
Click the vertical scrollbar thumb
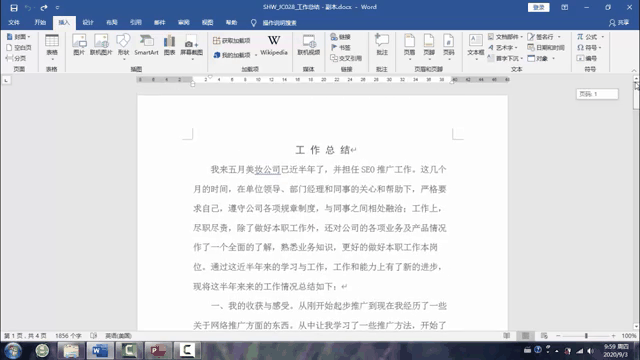(636, 95)
